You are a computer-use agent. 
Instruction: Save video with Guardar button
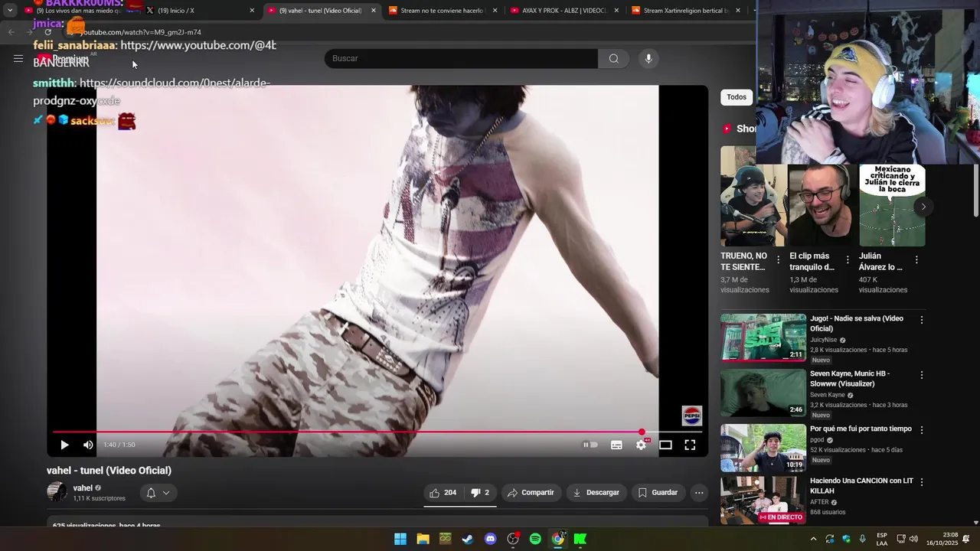(x=658, y=493)
